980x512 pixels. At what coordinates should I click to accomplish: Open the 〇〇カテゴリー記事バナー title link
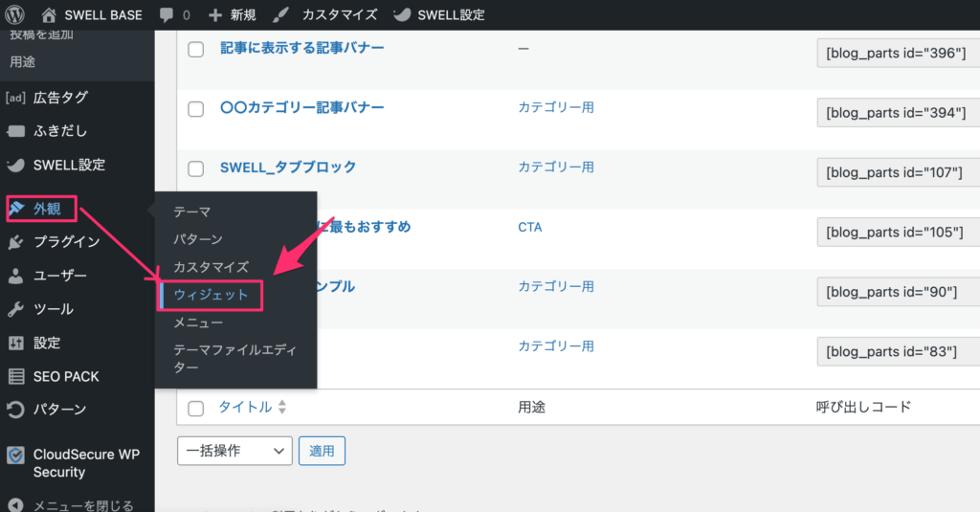point(301,107)
